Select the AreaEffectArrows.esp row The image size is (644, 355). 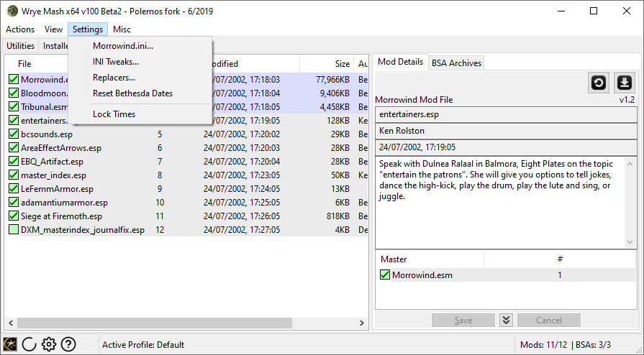pos(187,148)
